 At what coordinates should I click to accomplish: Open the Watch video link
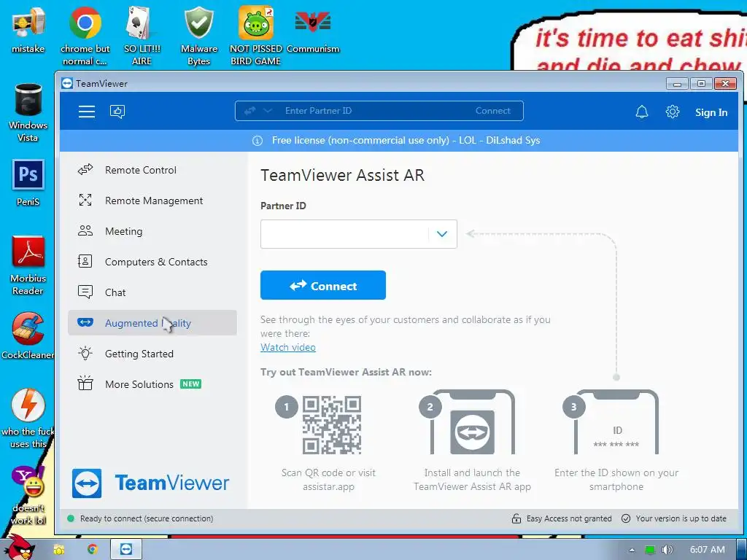coord(287,348)
